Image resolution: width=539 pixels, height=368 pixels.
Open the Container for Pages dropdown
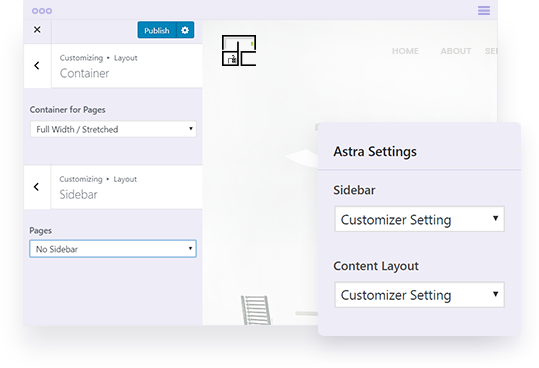(113, 129)
